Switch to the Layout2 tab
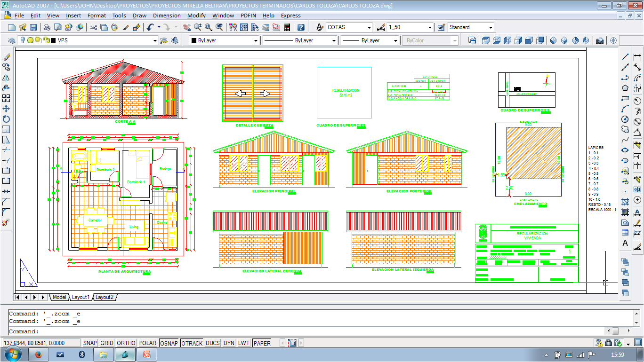Image resolution: width=644 pixels, height=362 pixels. coord(105,297)
